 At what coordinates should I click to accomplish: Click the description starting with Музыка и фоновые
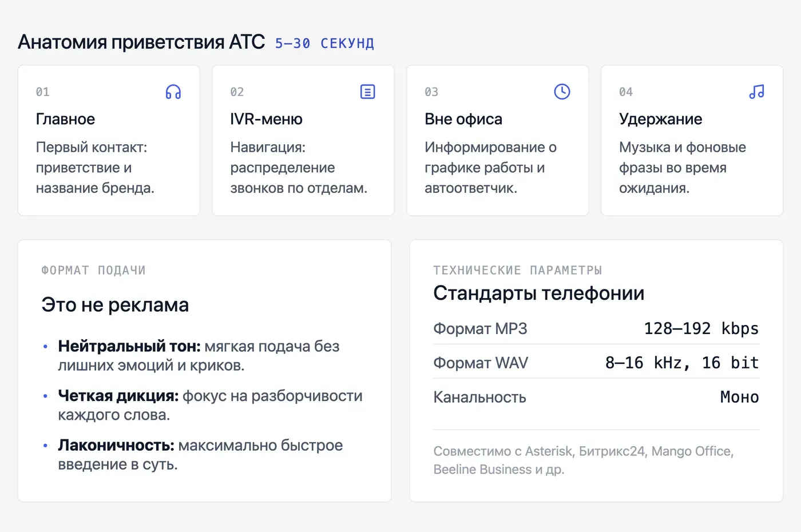pyautogui.click(x=683, y=168)
